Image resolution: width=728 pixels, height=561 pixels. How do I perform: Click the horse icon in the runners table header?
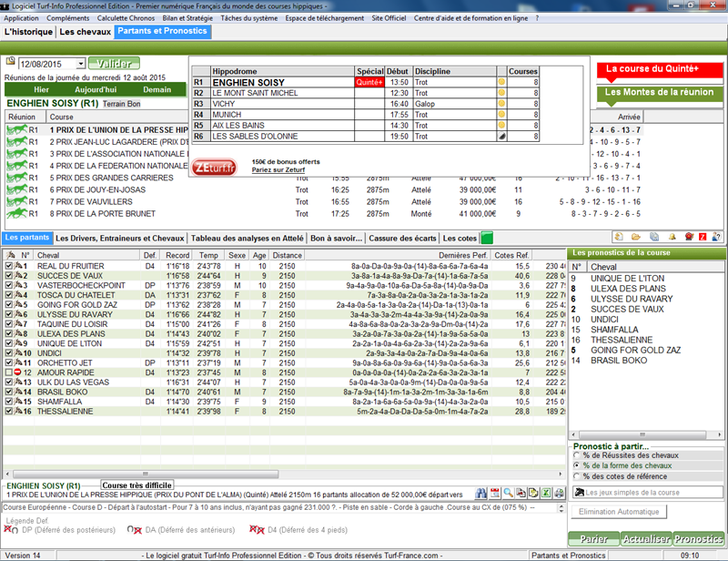tap(11, 255)
